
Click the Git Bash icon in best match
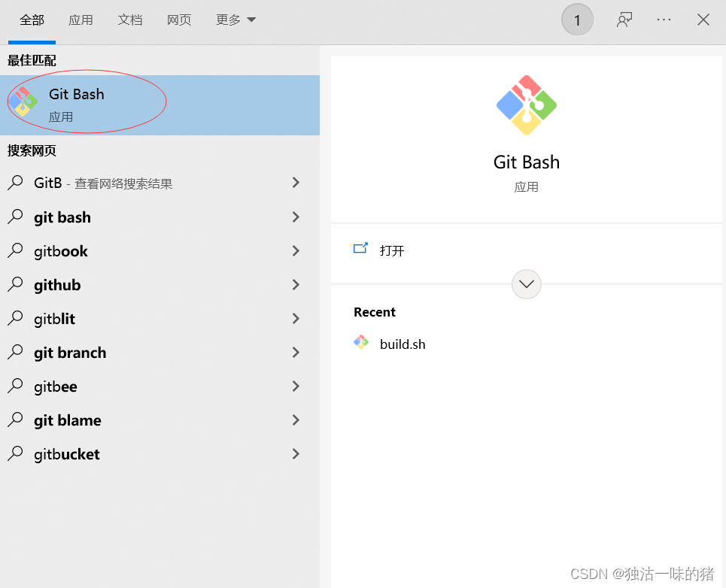pos(23,102)
